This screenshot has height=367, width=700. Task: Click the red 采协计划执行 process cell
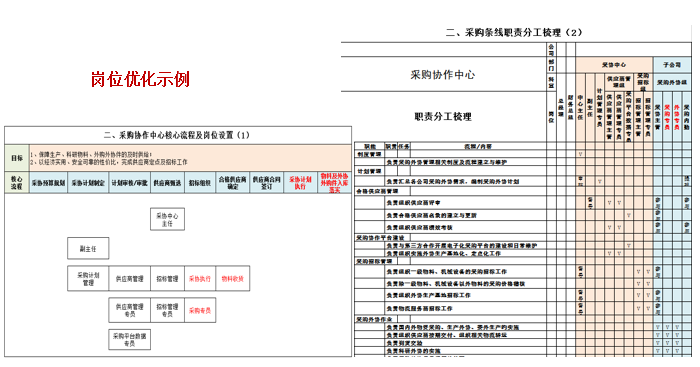300,182
